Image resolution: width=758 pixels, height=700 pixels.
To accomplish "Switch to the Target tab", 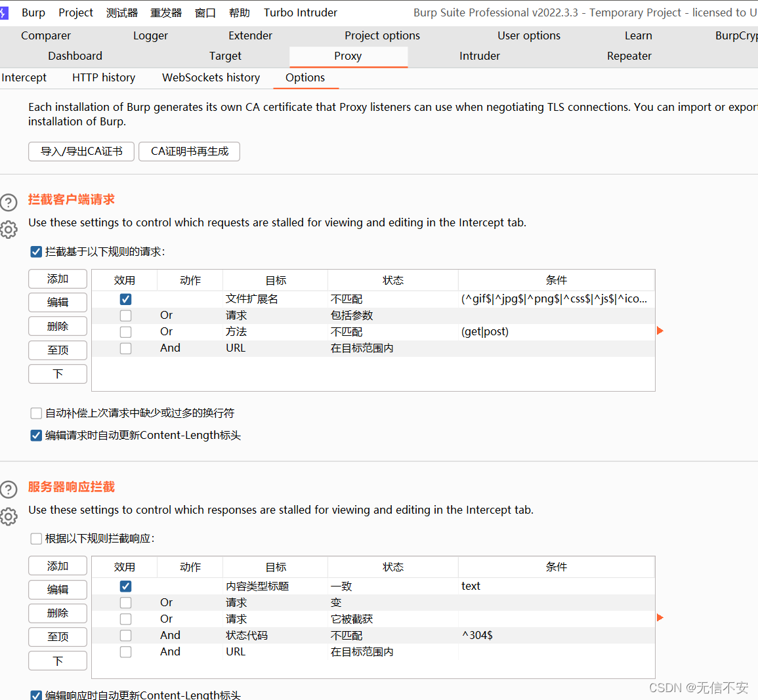I will [225, 56].
